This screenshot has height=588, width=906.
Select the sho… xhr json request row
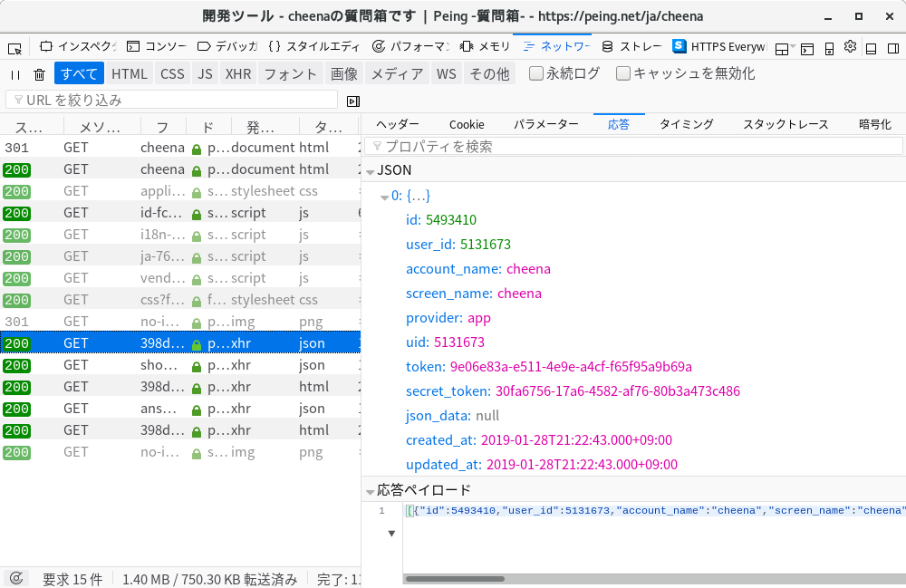coord(180,365)
